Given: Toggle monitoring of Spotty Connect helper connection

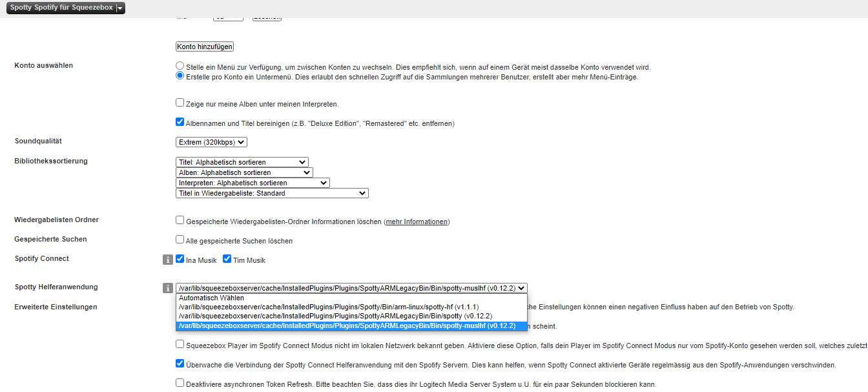Looking at the screenshot, I should pos(180,364).
